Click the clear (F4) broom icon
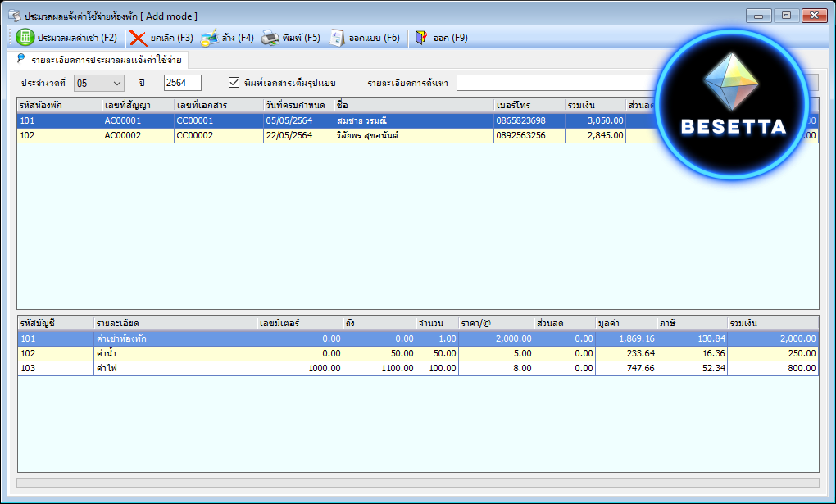The height and width of the screenshot is (504, 836). click(209, 38)
